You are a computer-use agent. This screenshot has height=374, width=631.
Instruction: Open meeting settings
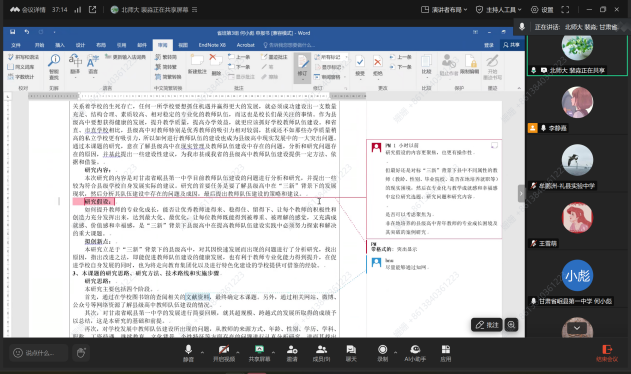542,10
